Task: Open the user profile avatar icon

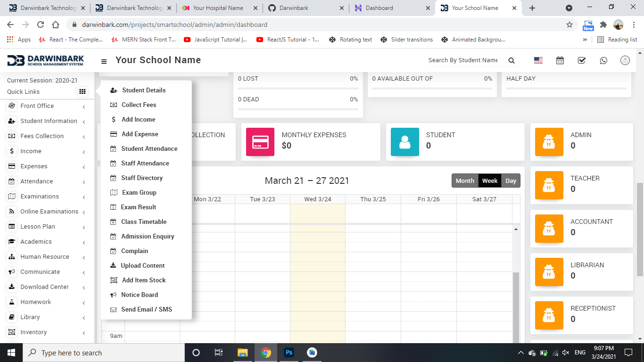Action: coord(625,60)
